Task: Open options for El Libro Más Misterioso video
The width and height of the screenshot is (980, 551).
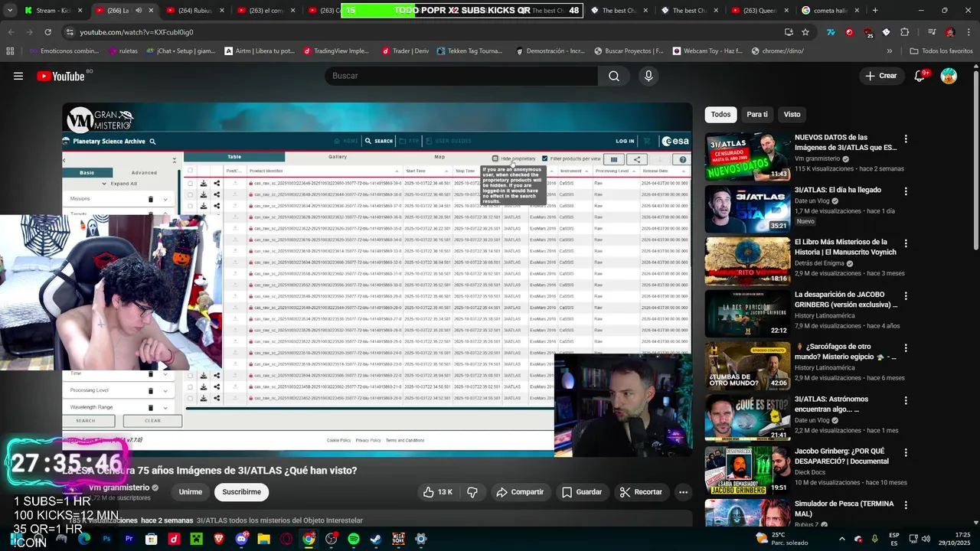Action: coord(906,243)
